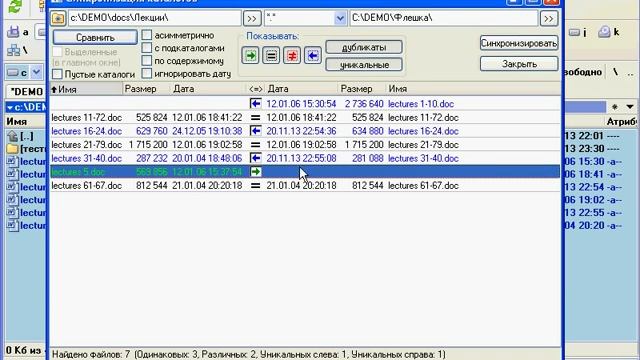
Task: Click the Закрыть button
Action: click(x=519, y=64)
